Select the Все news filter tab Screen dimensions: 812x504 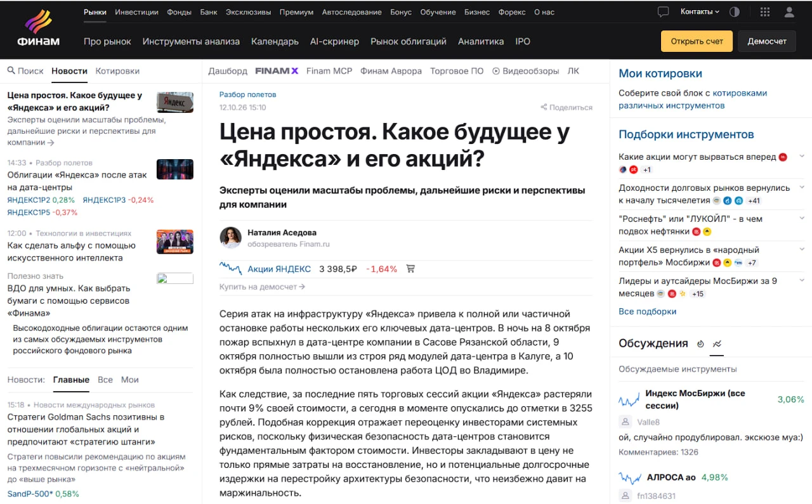105,380
